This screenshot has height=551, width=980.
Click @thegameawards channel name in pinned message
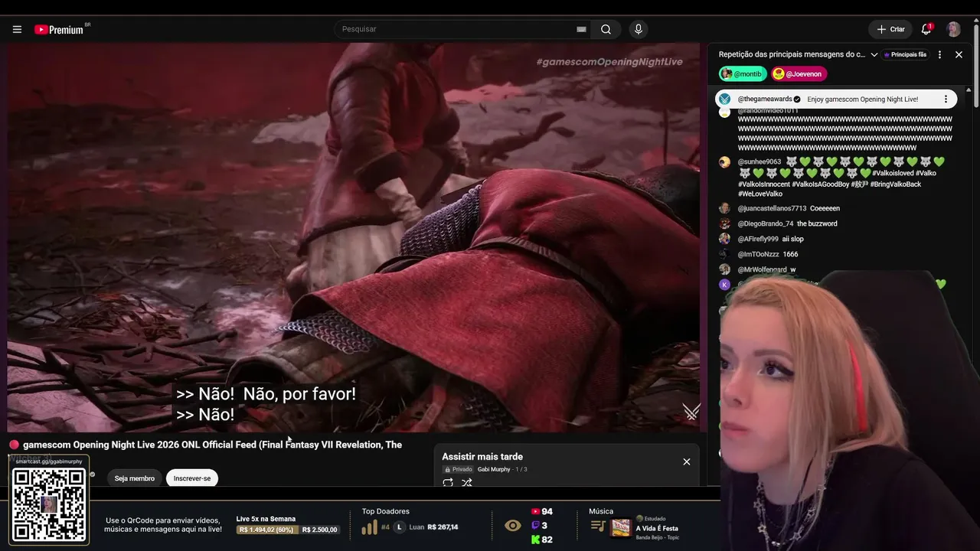(x=765, y=99)
